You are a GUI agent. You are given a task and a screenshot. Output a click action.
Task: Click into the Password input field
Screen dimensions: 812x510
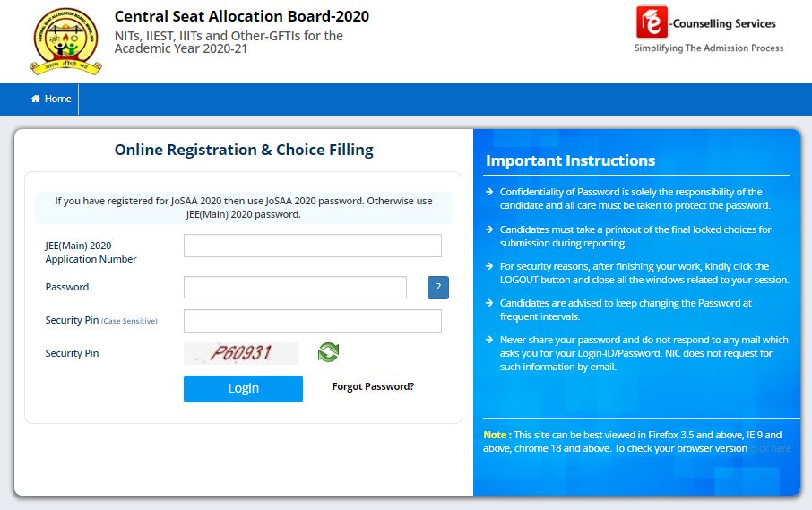coord(295,288)
